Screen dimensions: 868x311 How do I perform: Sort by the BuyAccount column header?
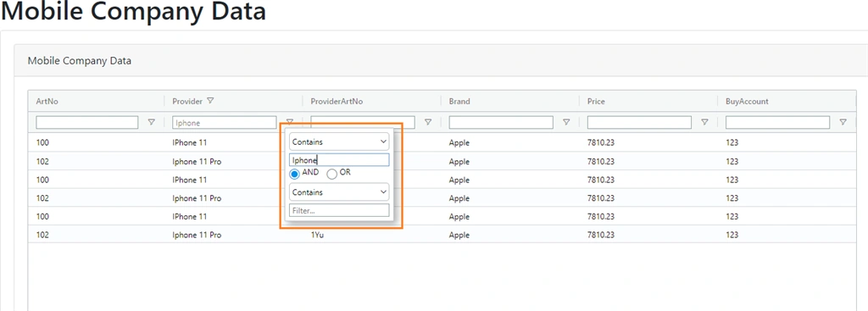(747, 102)
